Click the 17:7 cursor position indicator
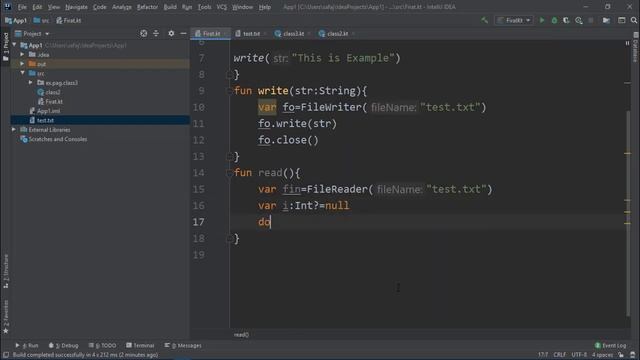The image size is (640, 360). (x=543, y=355)
